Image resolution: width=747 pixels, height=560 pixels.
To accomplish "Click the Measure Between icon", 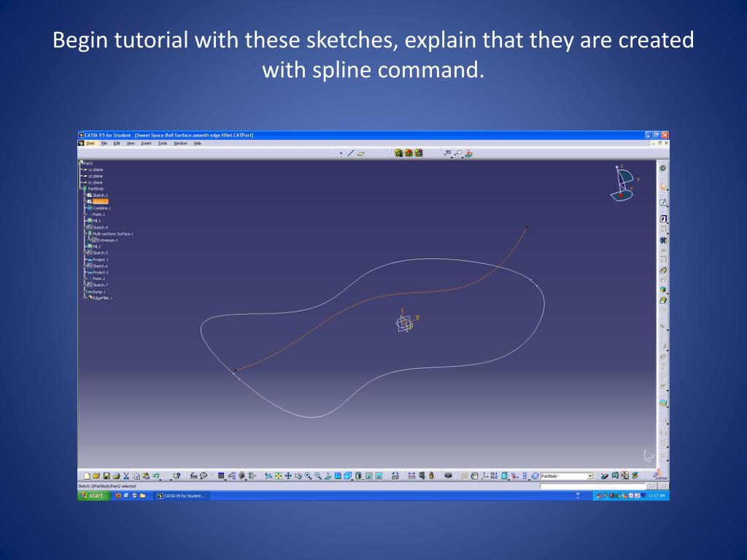I will (411, 475).
